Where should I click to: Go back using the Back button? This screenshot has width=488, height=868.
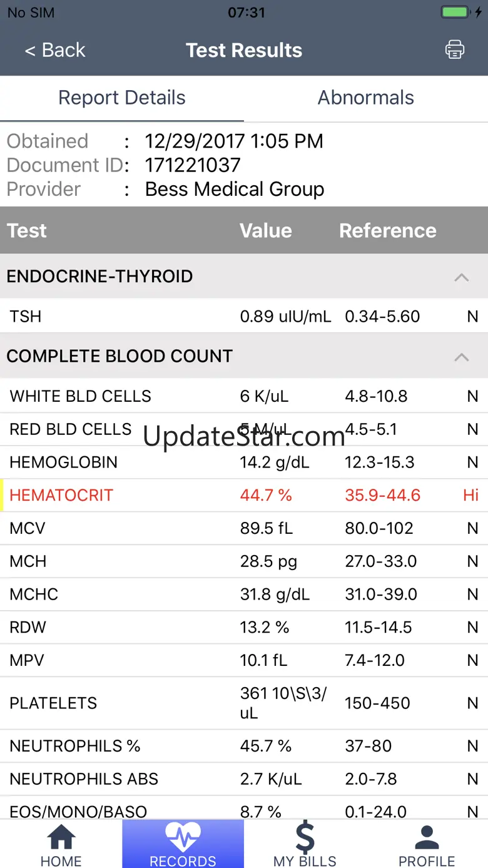pos(54,50)
